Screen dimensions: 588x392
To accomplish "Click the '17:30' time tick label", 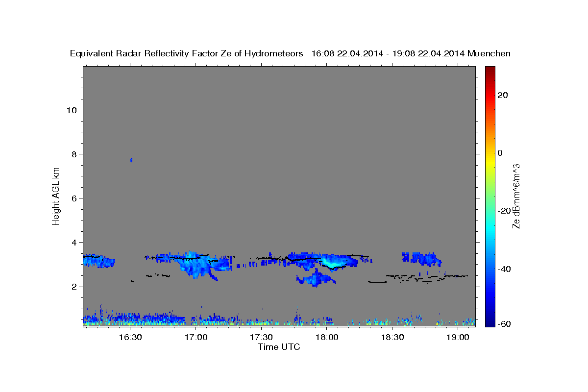I will (x=262, y=337).
